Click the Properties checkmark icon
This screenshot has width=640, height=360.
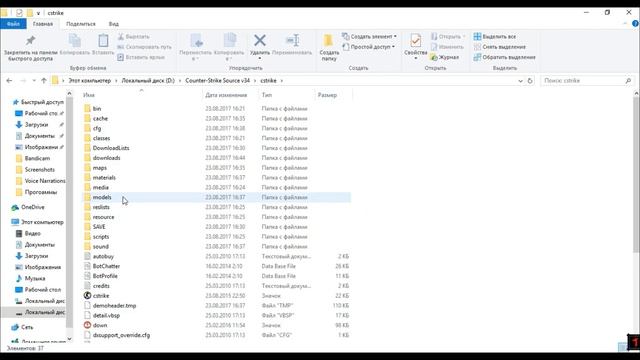click(x=416, y=41)
